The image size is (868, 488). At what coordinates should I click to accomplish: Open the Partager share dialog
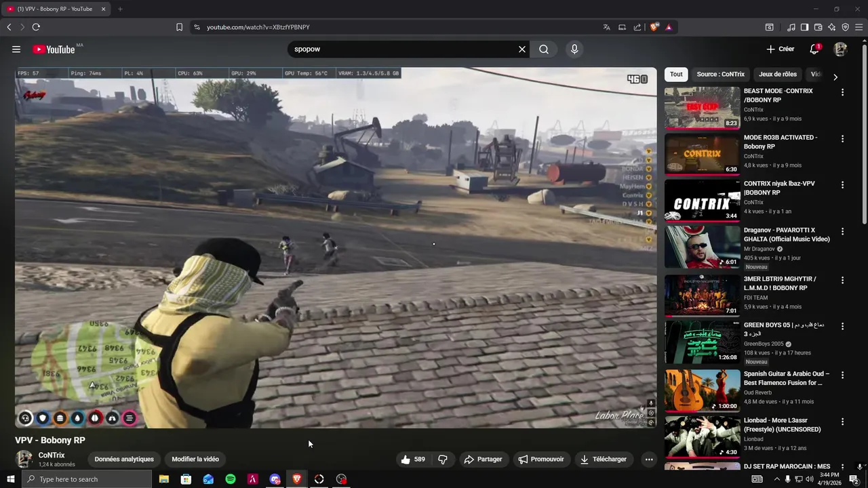click(x=483, y=459)
